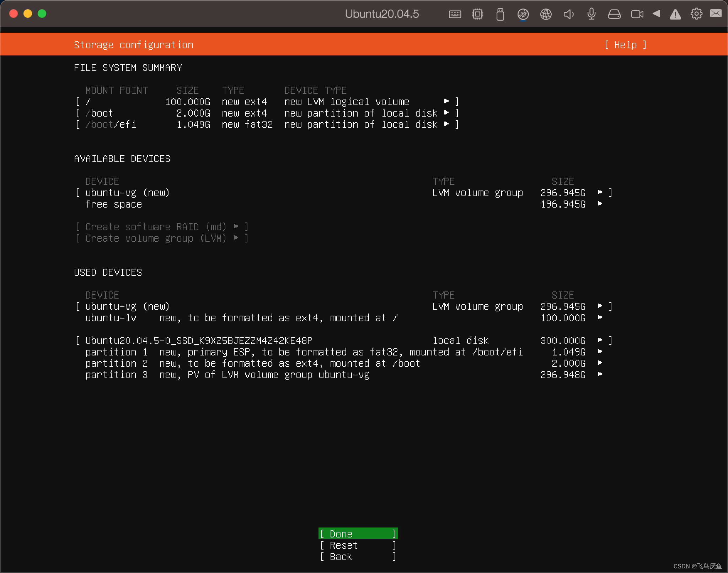Click the Back button
This screenshot has height=573, width=728.
pos(358,556)
